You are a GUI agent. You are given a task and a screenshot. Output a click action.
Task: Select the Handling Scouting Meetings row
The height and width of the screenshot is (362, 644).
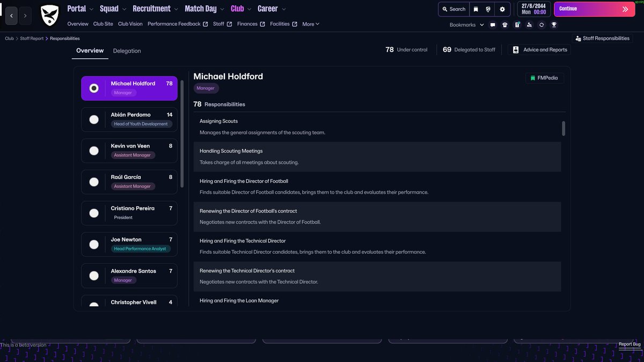click(x=377, y=157)
